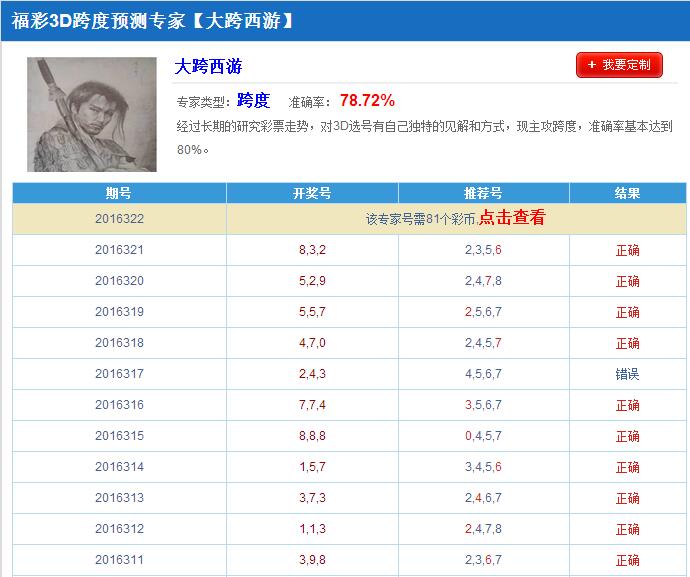Click the 结果 column header
Image resolution: width=690 pixels, height=577 pixels.
tap(628, 193)
